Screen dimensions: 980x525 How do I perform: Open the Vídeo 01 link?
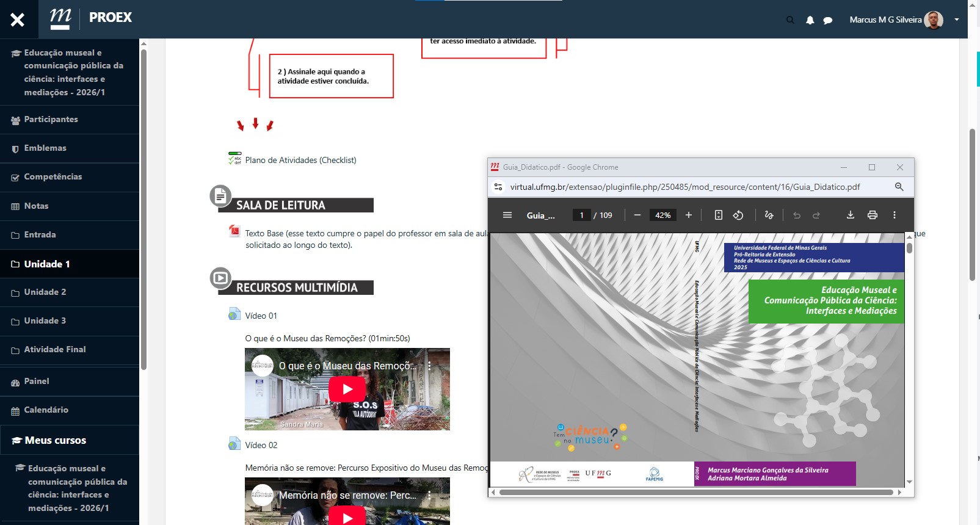(261, 316)
